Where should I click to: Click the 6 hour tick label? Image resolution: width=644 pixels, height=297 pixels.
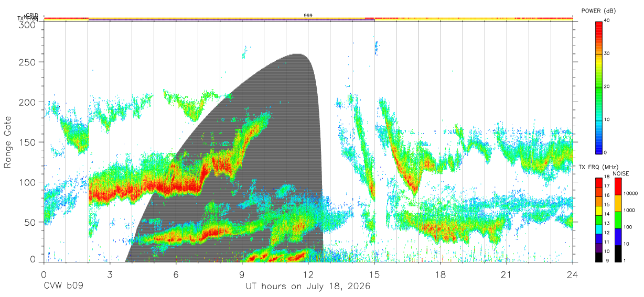point(176,274)
